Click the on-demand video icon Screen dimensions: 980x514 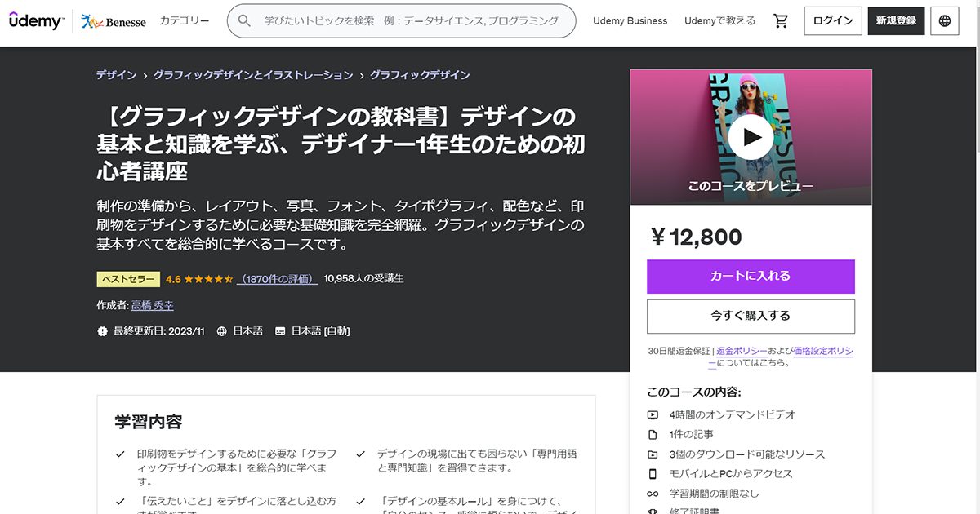(653, 414)
